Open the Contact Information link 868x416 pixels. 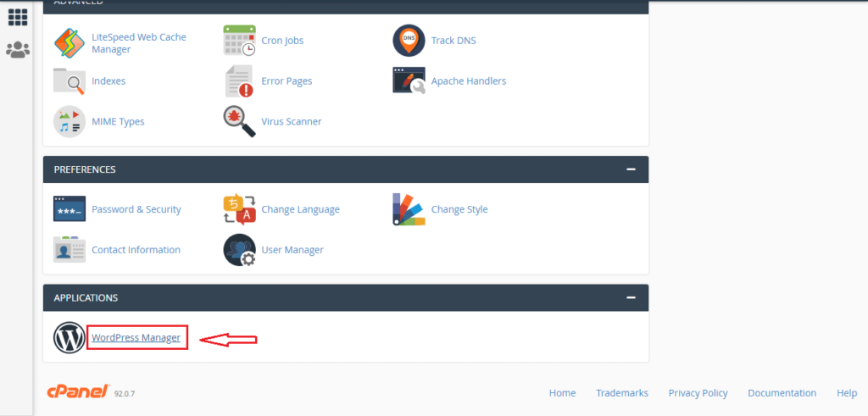(136, 249)
